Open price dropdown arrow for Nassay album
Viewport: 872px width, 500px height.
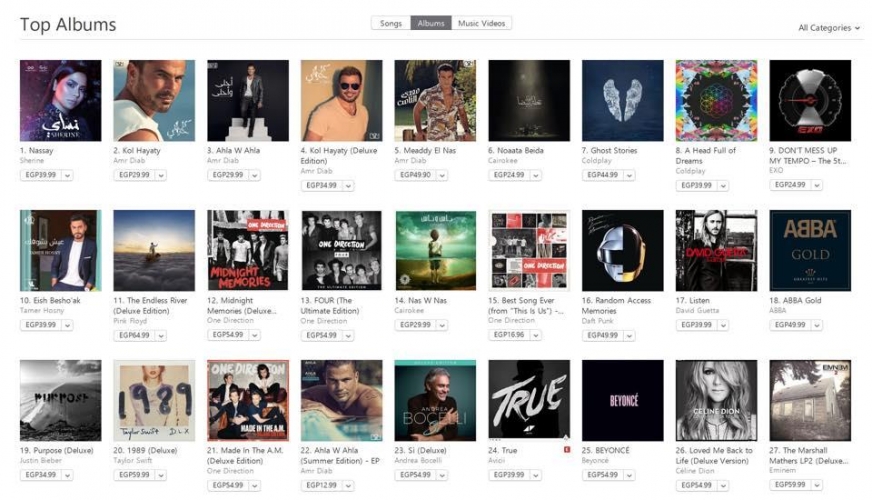(x=67, y=175)
